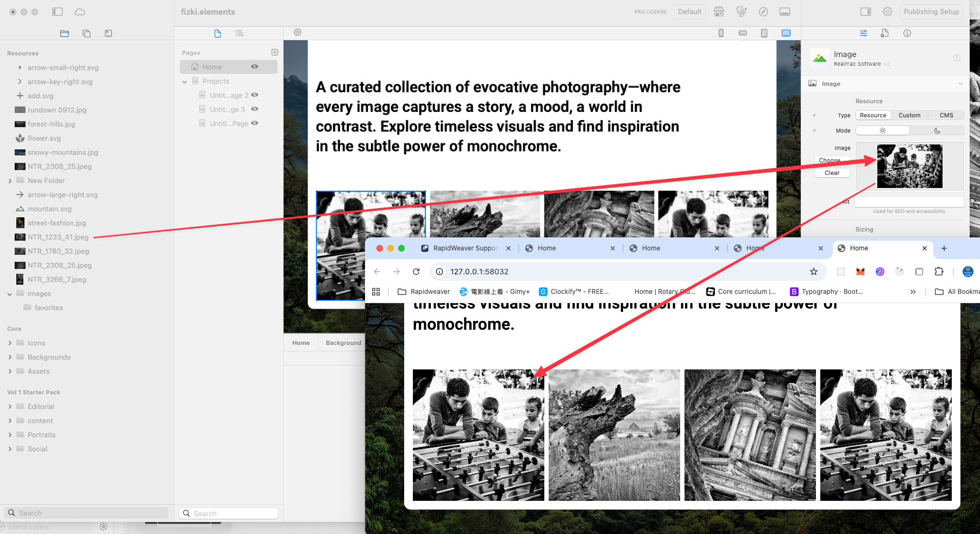Expand the Assets core folder
The image size is (980, 534).
(x=10, y=372)
